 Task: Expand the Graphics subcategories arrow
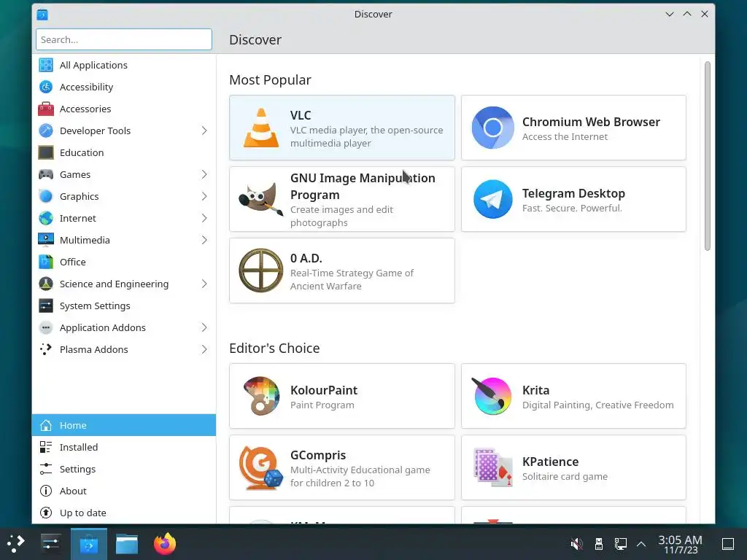(204, 196)
